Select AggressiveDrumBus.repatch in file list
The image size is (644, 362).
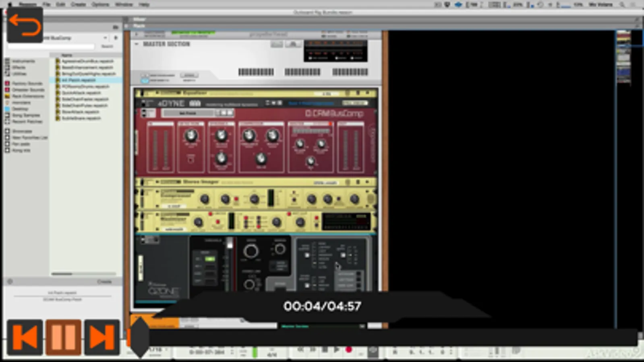87,61
